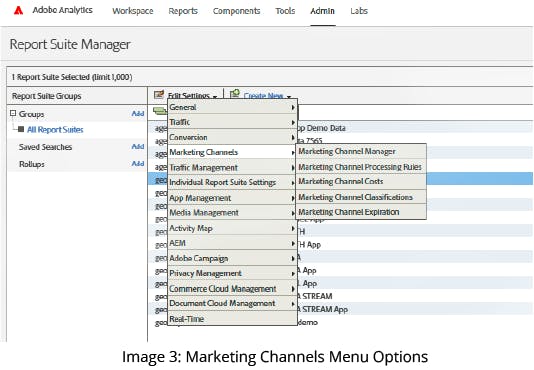This screenshot has width=534, height=370.
Task: Expand the AEM submenu
Action: tap(232, 243)
